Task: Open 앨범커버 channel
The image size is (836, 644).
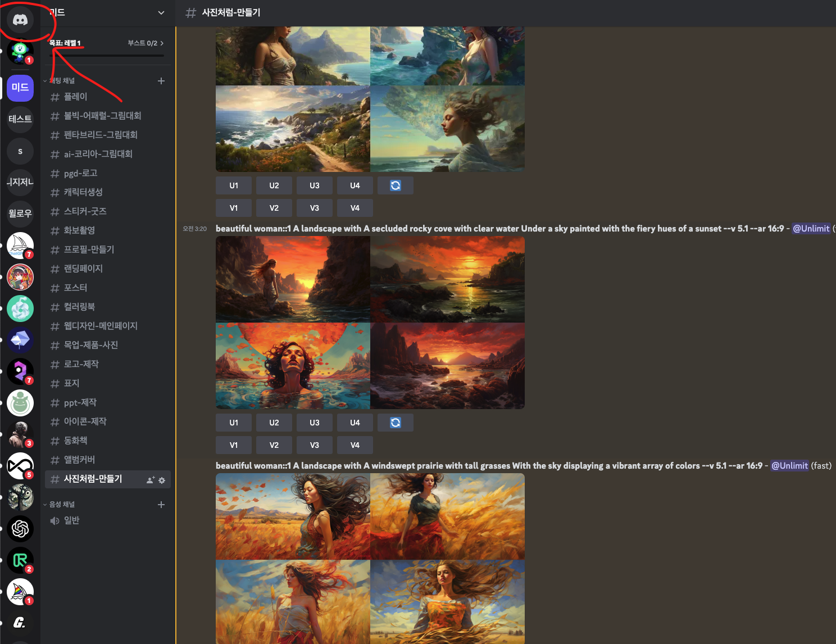Action: [x=108, y=460]
